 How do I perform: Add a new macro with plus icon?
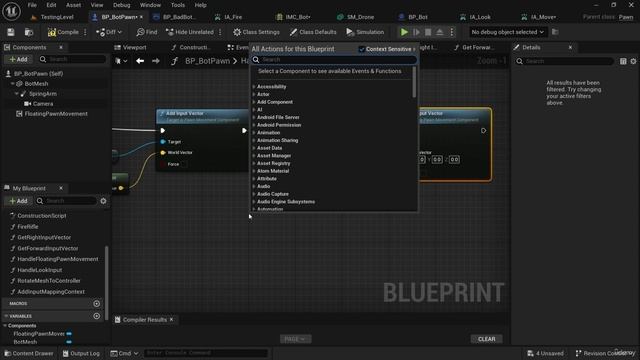(97, 304)
